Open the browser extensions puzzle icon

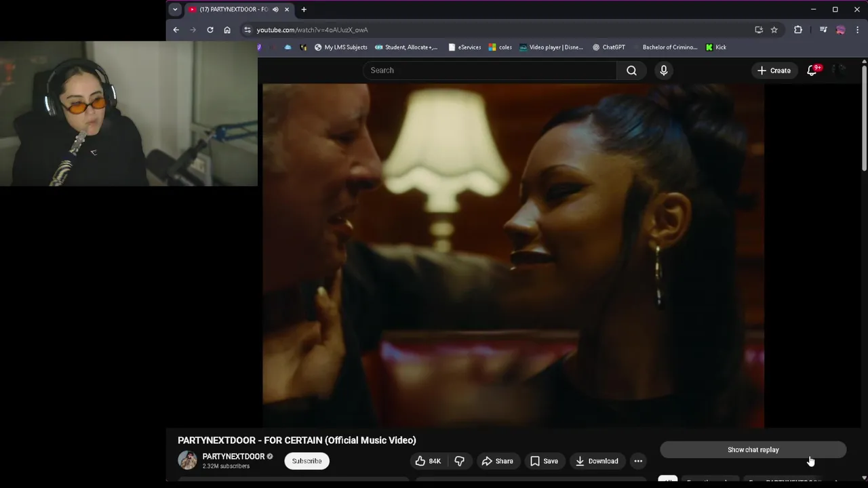798,30
